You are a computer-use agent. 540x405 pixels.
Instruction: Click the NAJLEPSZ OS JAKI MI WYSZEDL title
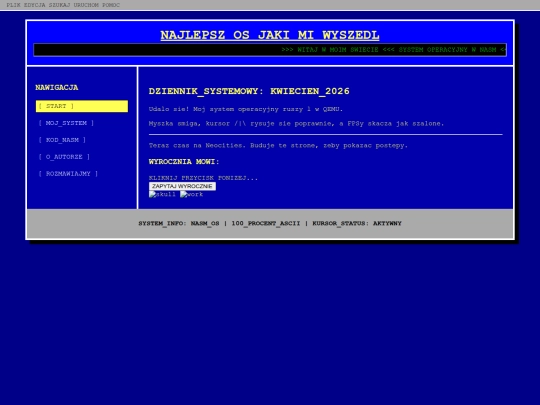pos(270,35)
